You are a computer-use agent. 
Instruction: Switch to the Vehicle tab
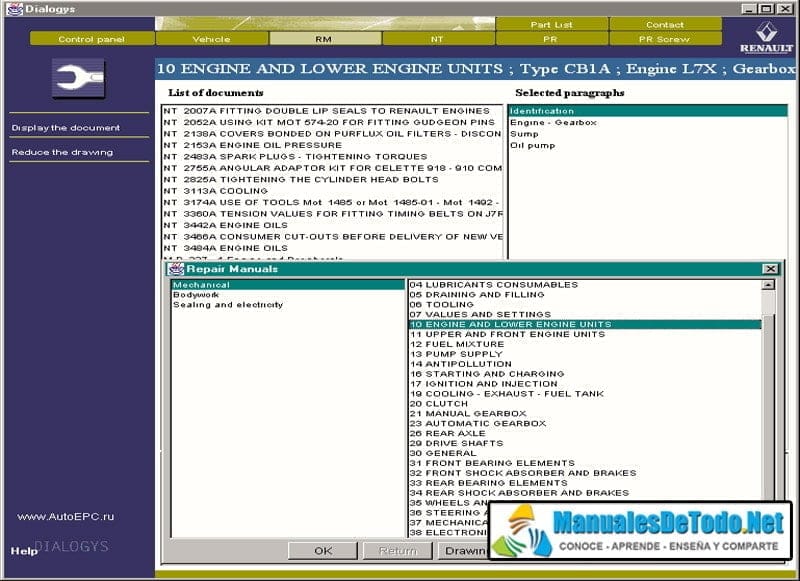(x=211, y=39)
